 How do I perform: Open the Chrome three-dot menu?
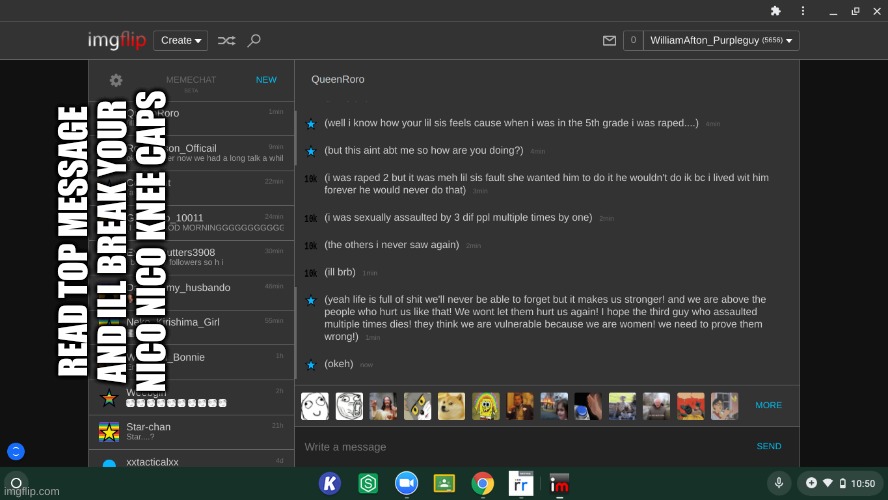(801, 11)
